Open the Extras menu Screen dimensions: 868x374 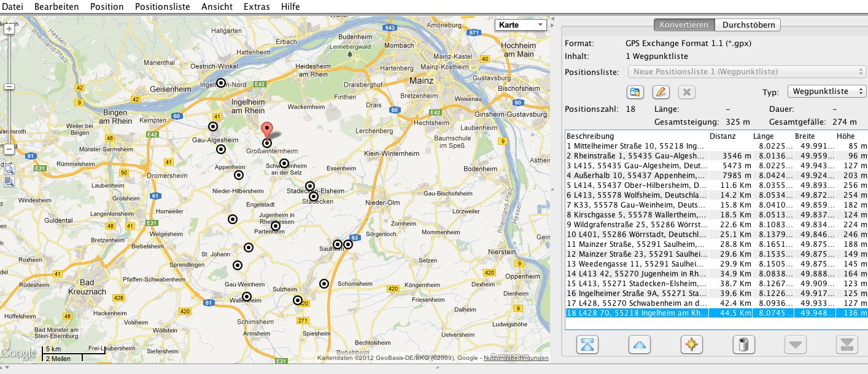coord(257,6)
